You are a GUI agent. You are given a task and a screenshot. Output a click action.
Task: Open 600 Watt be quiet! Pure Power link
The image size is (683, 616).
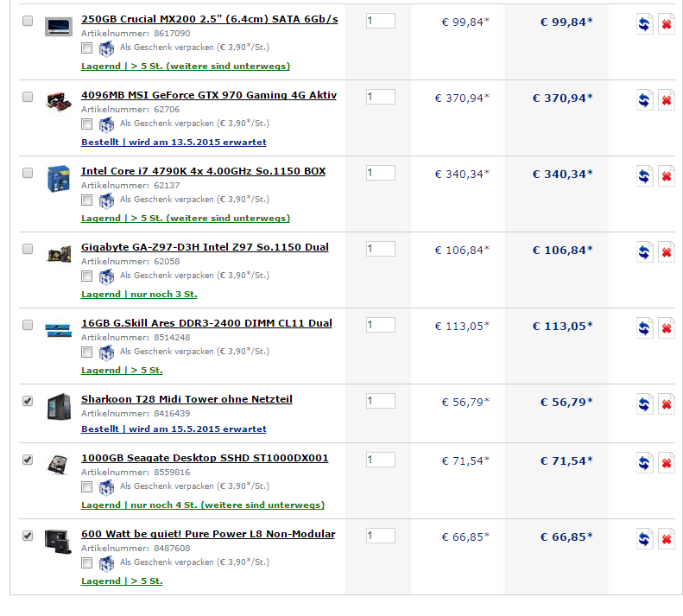(208, 534)
